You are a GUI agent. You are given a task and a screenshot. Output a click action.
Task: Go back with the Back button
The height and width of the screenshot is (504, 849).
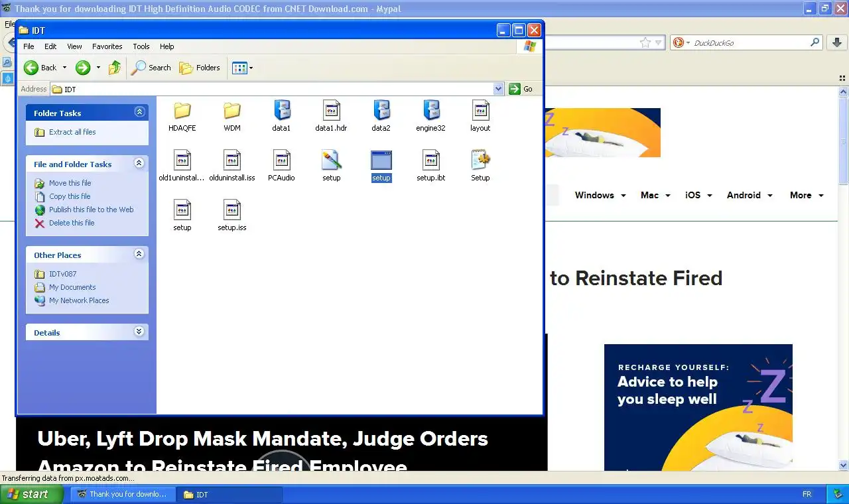tap(40, 68)
